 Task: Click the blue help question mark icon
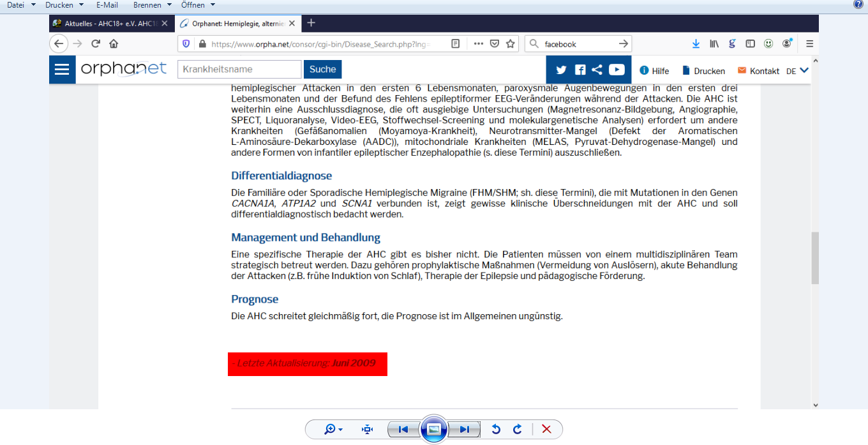[x=858, y=5]
